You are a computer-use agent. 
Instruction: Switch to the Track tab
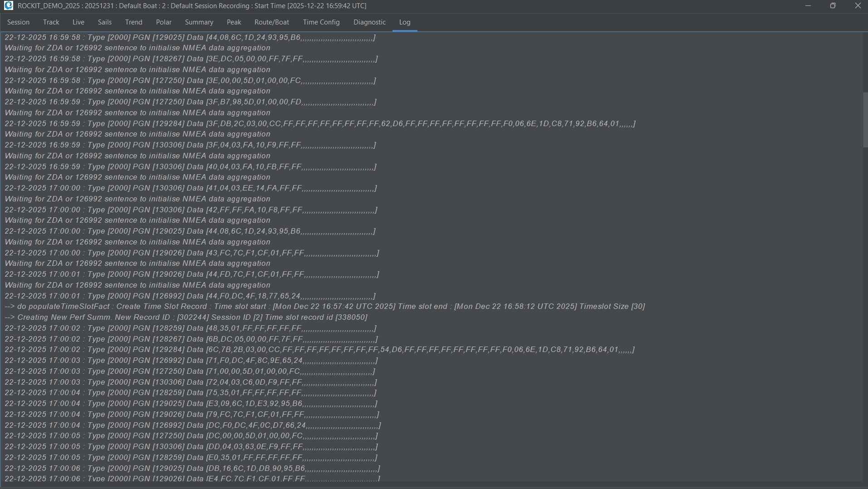[51, 22]
